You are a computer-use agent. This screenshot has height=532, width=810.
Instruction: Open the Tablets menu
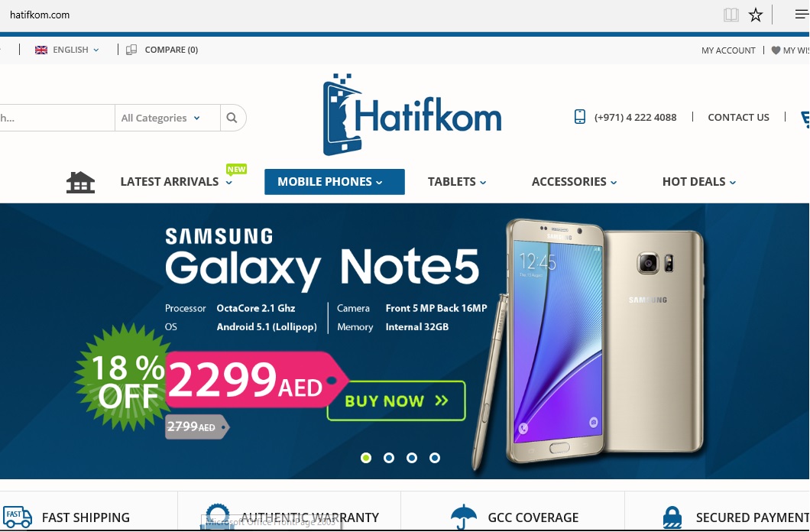click(457, 182)
